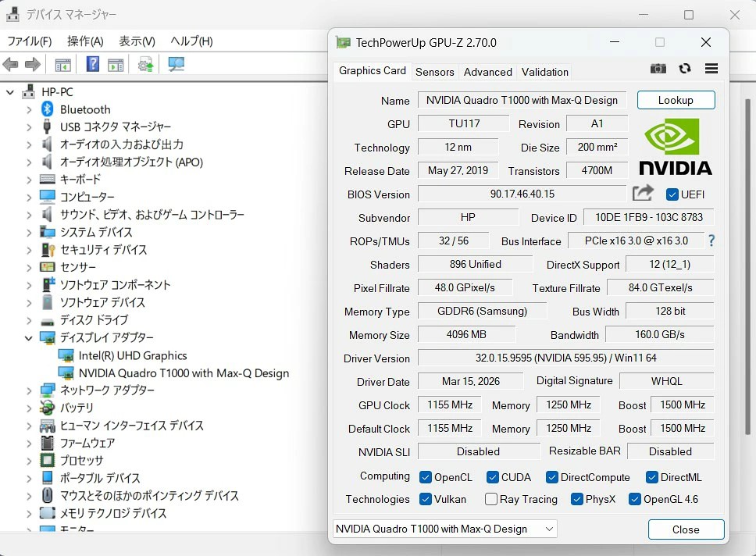Expand the センサー node
This screenshot has height=556, width=756.
pyautogui.click(x=28, y=267)
